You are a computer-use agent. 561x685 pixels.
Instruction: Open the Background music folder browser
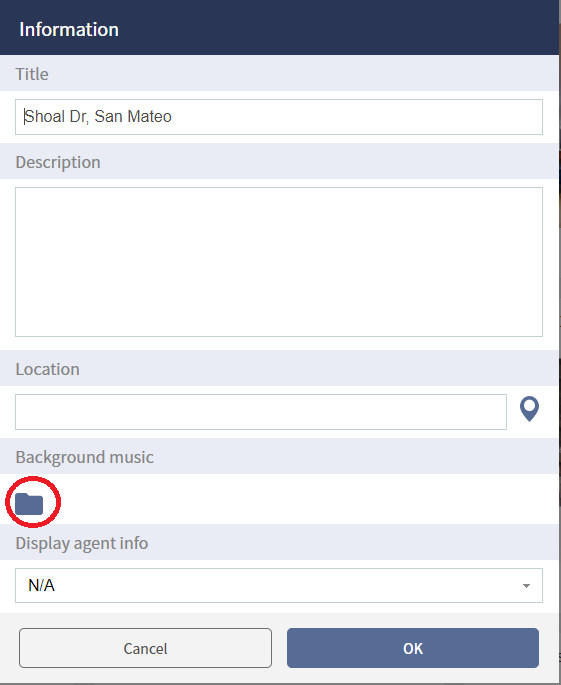(x=29, y=504)
